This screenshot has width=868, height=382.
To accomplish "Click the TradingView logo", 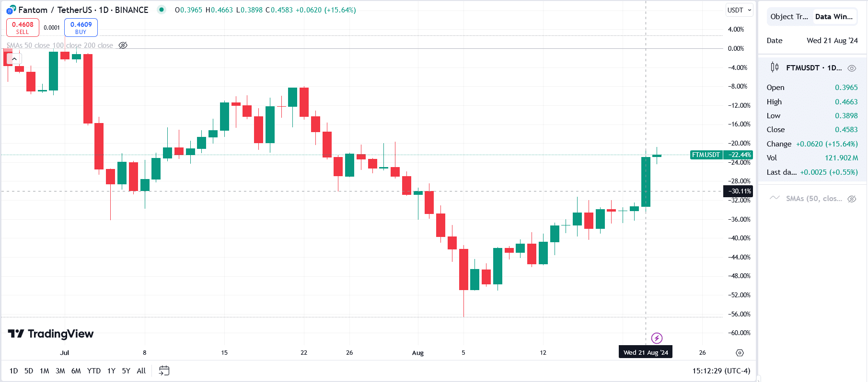I will coord(51,334).
